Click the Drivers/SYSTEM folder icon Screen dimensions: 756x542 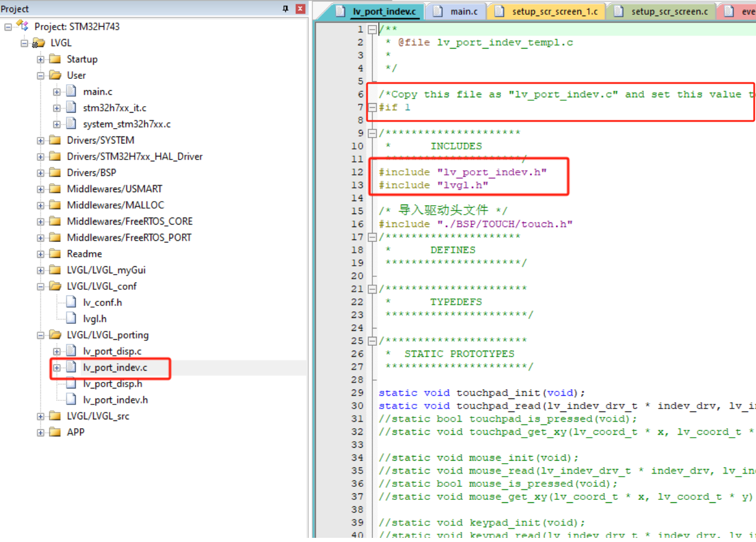pos(55,140)
